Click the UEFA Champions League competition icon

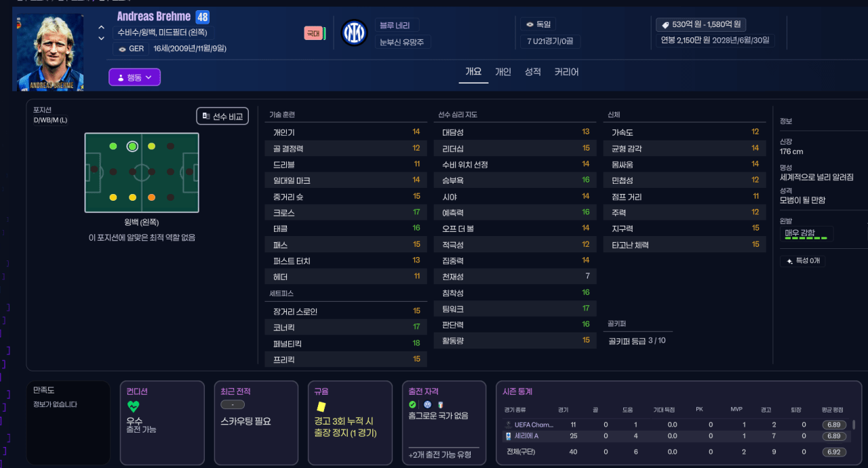point(508,425)
